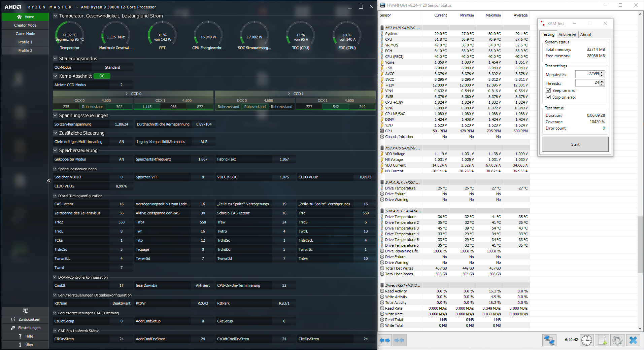The height and width of the screenshot is (350, 644).
Task: Click the RAM Test app icon
Action: coord(542,23)
